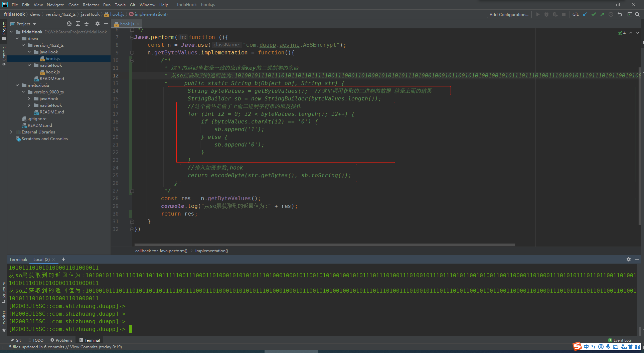This screenshot has height=353, width=644.
Task: Open Sogou soft keyboard icon
Action: (616, 347)
